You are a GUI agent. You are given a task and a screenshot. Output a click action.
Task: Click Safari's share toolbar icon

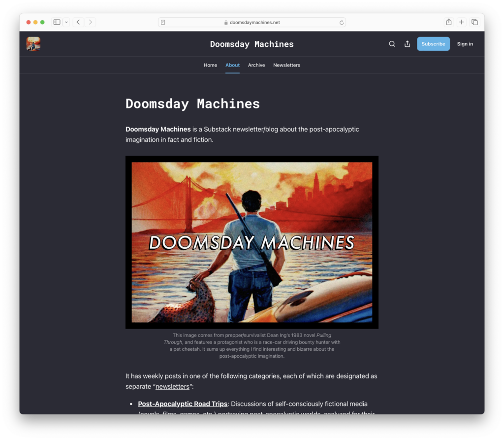click(x=449, y=22)
